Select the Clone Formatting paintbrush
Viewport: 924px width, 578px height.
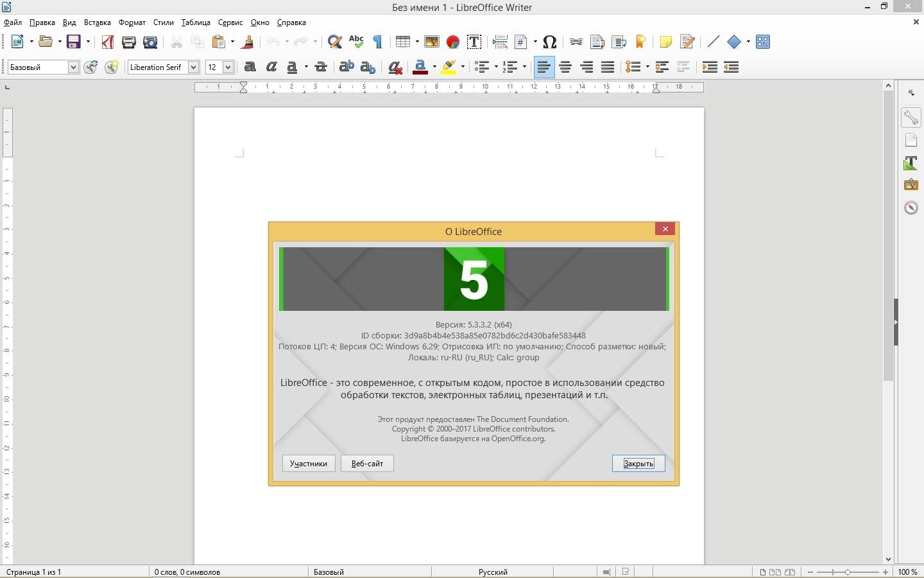(x=248, y=42)
